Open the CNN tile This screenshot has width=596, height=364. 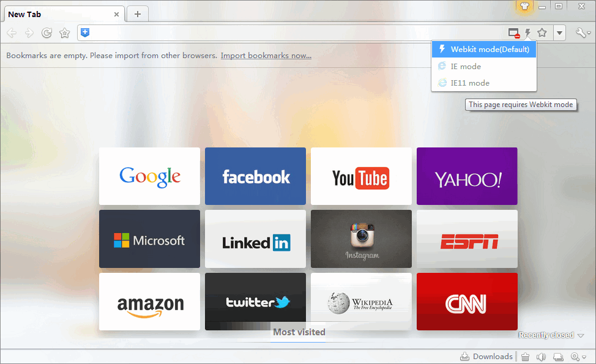pos(467,302)
